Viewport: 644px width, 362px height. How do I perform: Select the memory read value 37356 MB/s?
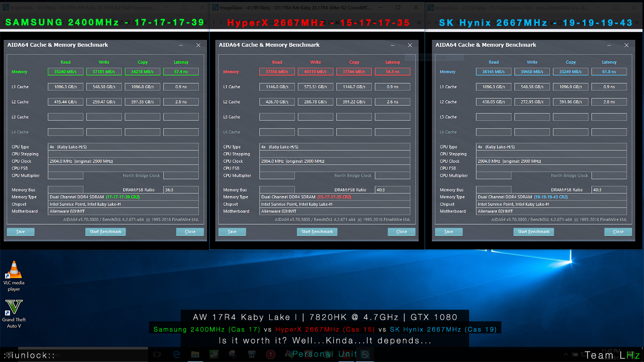point(277,72)
